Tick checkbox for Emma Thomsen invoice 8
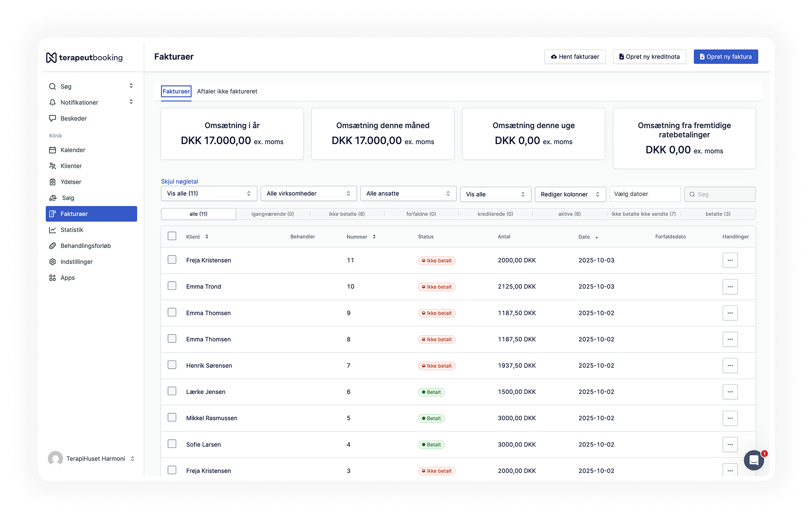Image resolution: width=812 pixels, height=518 pixels. 172,338
